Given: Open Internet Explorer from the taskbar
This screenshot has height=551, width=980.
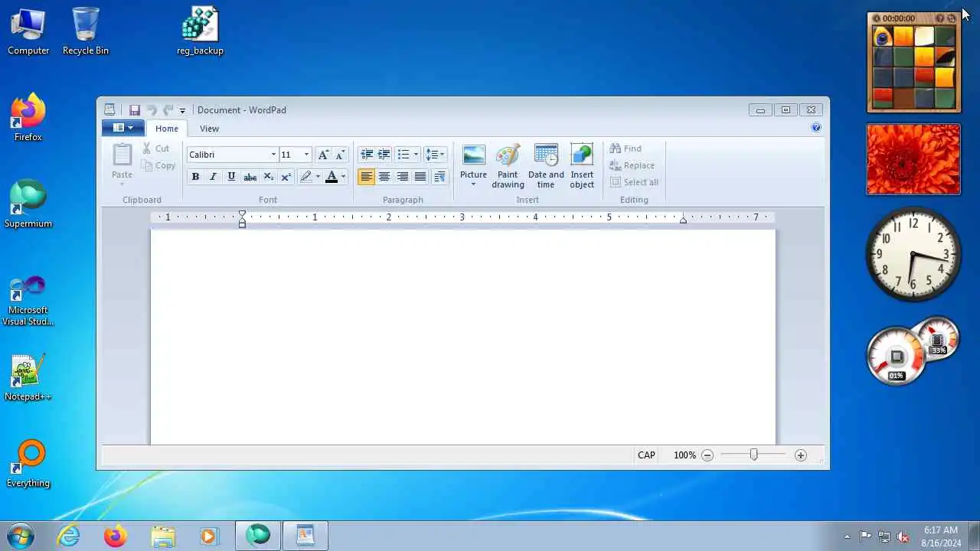Looking at the screenshot, I should click(x=69, y=536).
